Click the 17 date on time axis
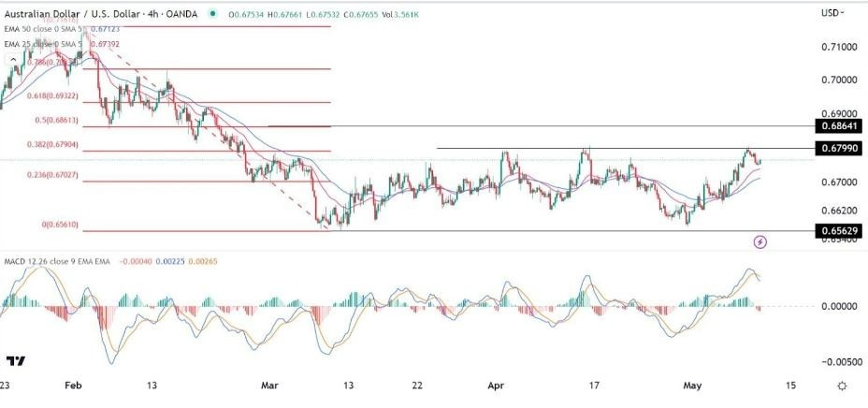This screenshot has height=408, width=868. [x=594, y=386]
